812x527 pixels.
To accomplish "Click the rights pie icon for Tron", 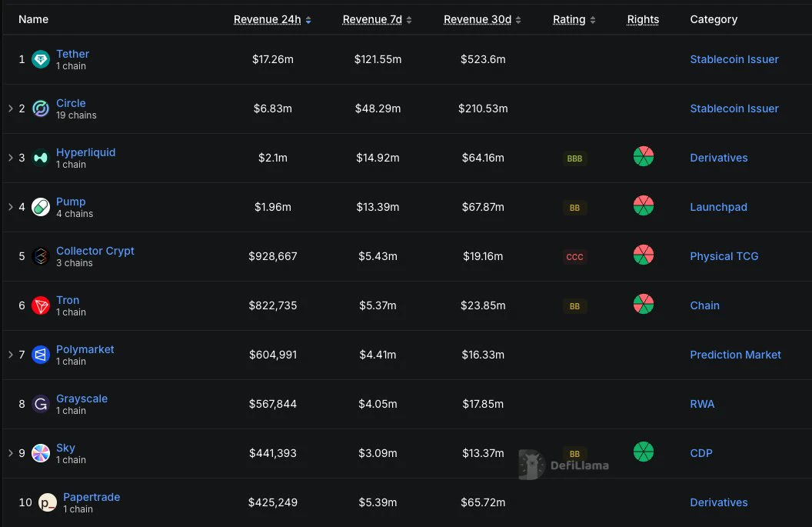I will coord(643,304).
